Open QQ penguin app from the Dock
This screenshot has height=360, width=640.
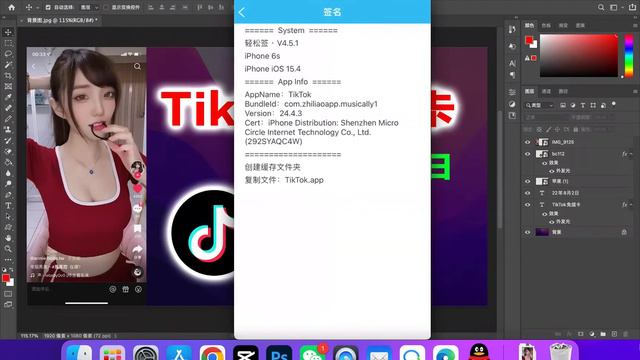[479, 352]
